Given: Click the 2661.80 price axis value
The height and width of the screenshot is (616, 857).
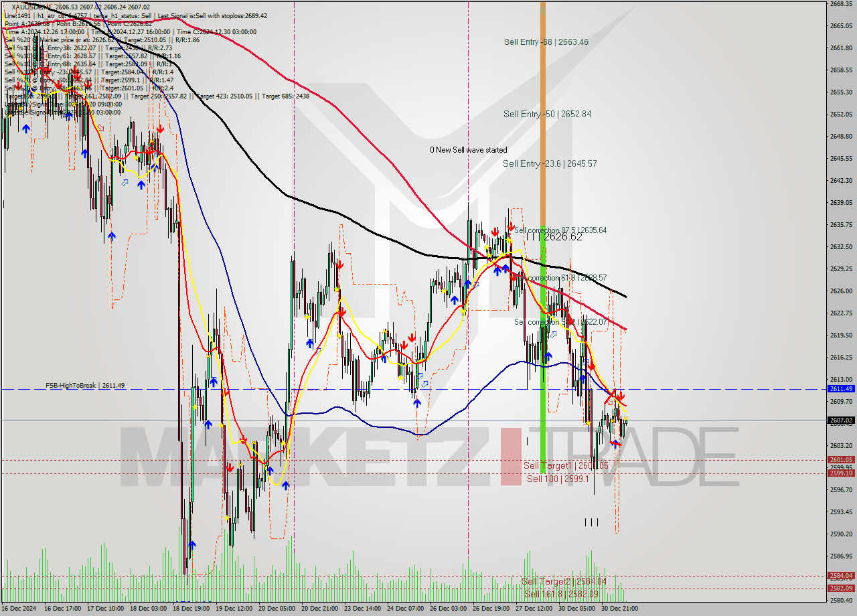Looking at the screenshot, I should 840,48.
